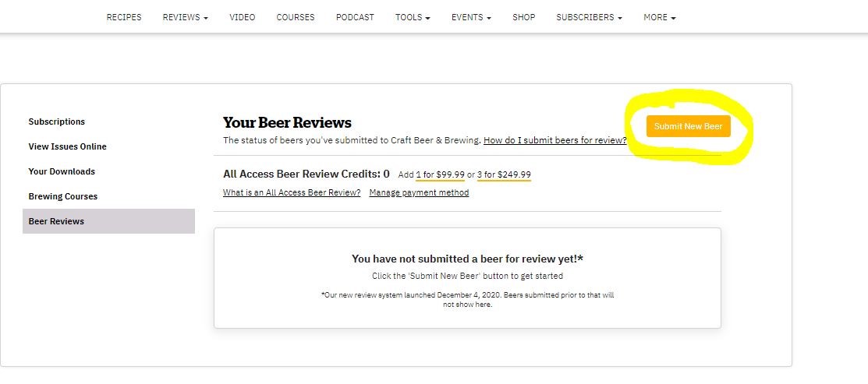Click the Submit New Beer button
868x384 pixels.
[688, 126]
